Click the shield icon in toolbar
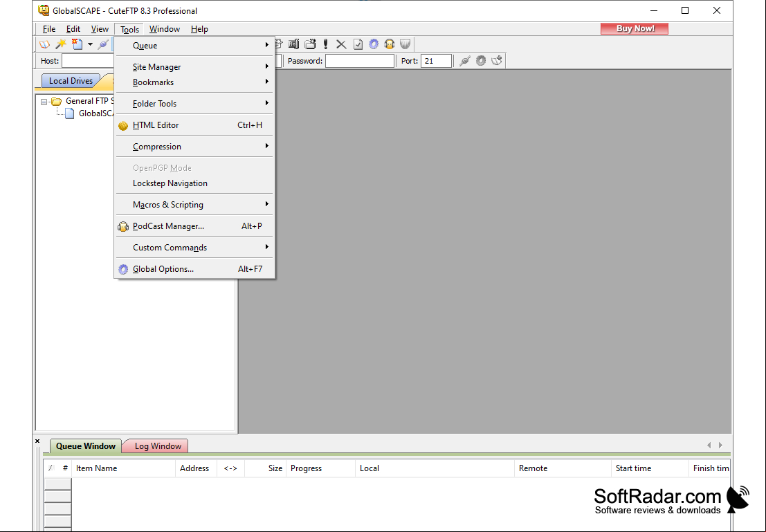Image resolution: width=766 pixels, height=532 pixels. (x=405, y=44)
